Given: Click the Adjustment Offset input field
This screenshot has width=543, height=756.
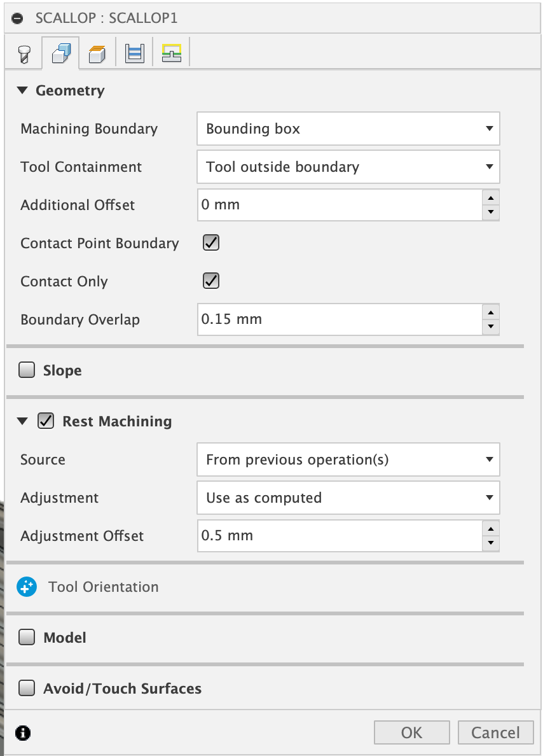Looking at the screenshot, I should 338,536.
